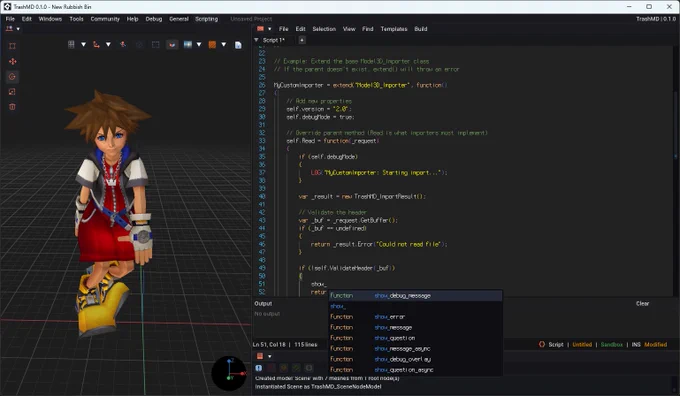The image size is (680, 396).
Task: Toggle the grid display icon in viewport toolbar
Action: click(71, 44)
